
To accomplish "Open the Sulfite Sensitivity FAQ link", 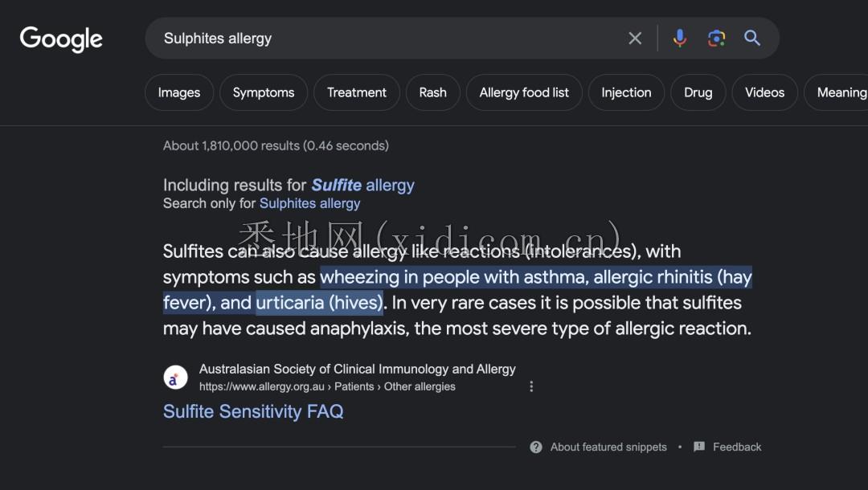I will click(253, 411).
